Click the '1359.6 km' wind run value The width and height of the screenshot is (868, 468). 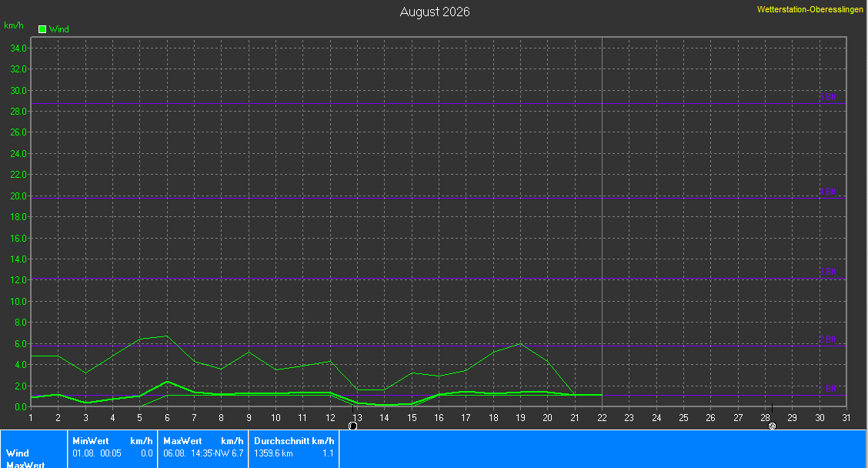click(x=273, y=453)
